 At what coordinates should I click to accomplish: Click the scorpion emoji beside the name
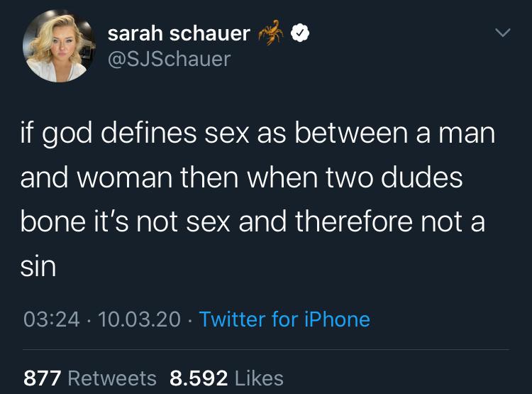[271, 32]
